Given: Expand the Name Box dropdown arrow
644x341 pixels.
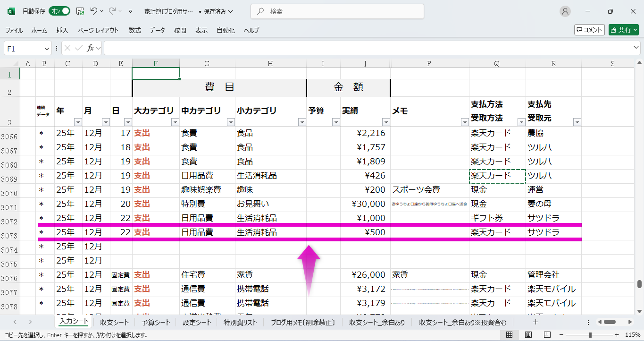Looking at the screenshot, I should (47, 49).
